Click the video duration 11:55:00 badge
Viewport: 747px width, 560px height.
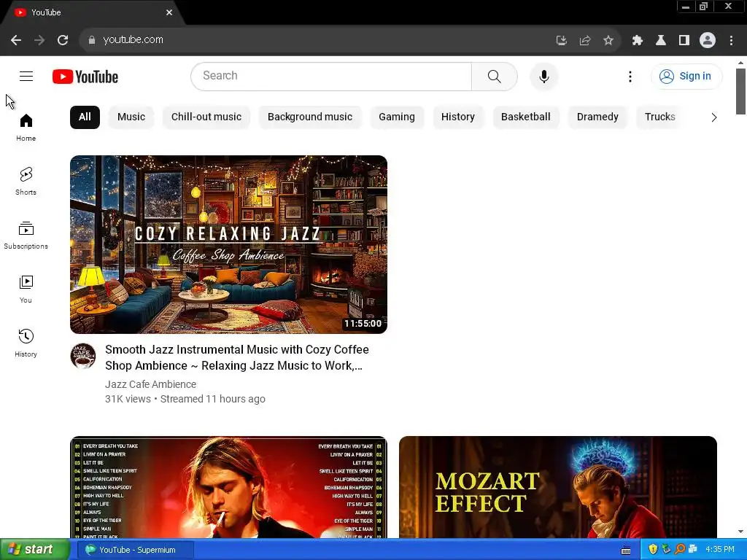click(363, 324)
